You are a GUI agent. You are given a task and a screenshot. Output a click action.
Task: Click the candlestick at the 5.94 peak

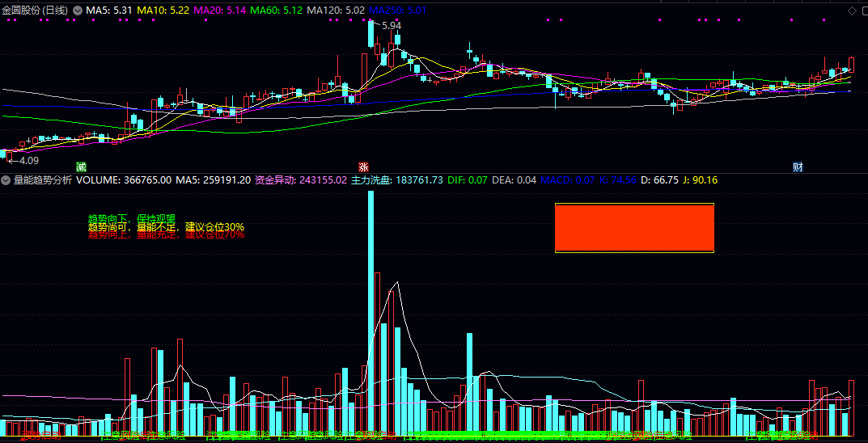(370, 33)
